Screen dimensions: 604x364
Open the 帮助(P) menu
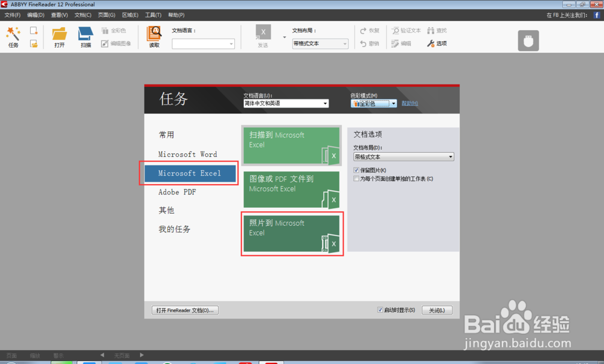click(x=176, y=15)
